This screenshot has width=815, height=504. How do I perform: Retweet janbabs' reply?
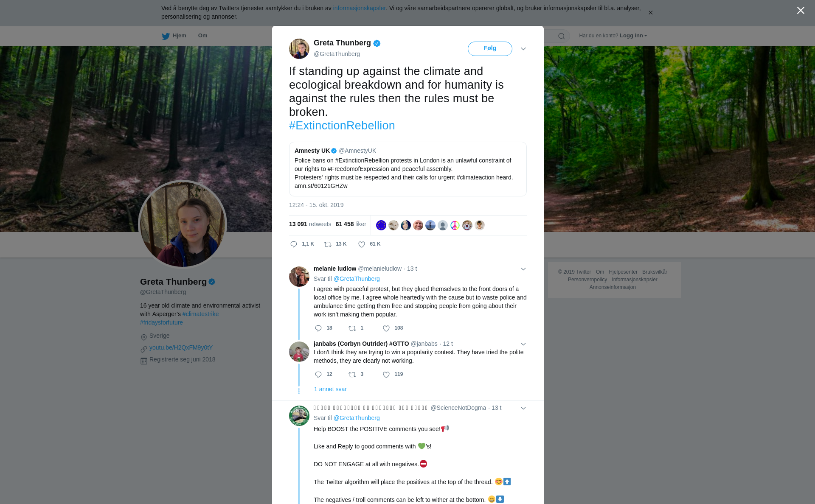click(x=352, y=375)
